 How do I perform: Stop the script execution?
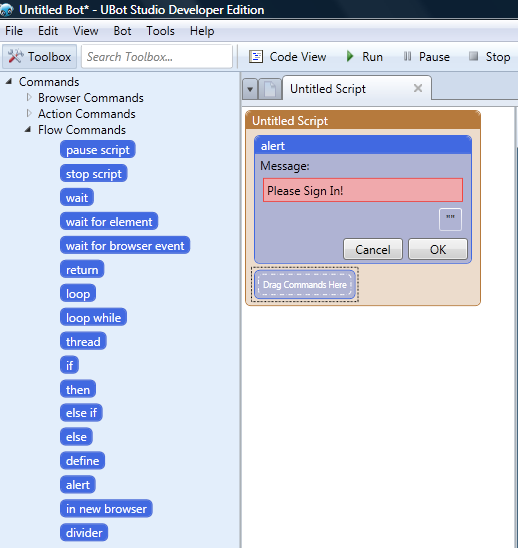489,57
